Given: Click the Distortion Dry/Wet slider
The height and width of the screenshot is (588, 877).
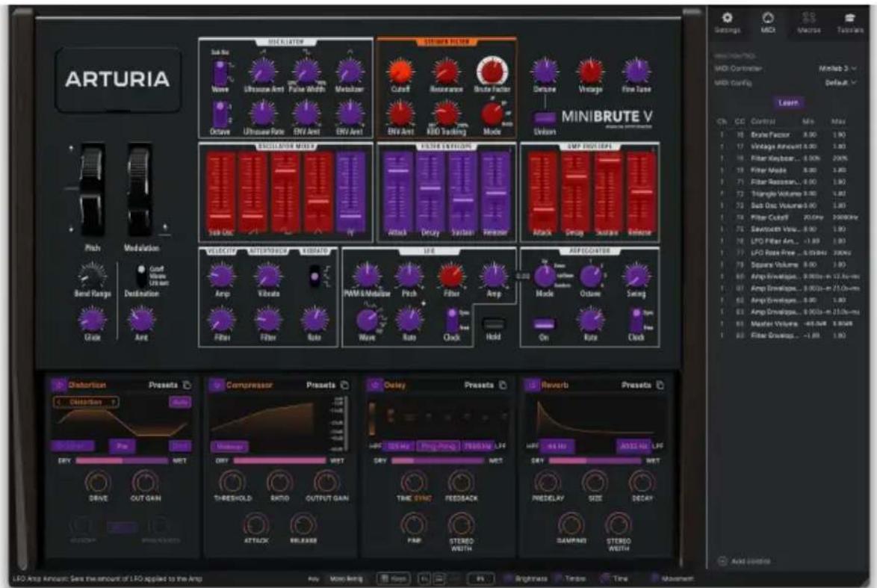Looking at the screenshot, I should pyautogui.click(x=122, y=460).
